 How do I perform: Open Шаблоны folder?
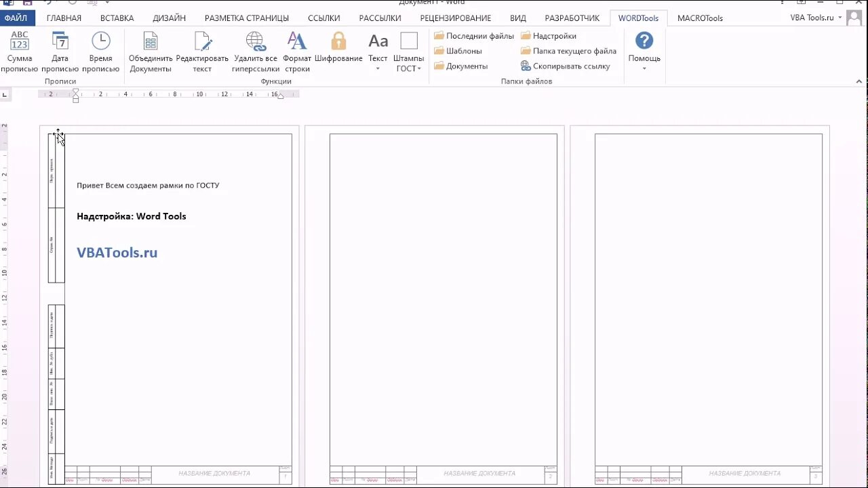pyautogui.click(x=458, y=51)
